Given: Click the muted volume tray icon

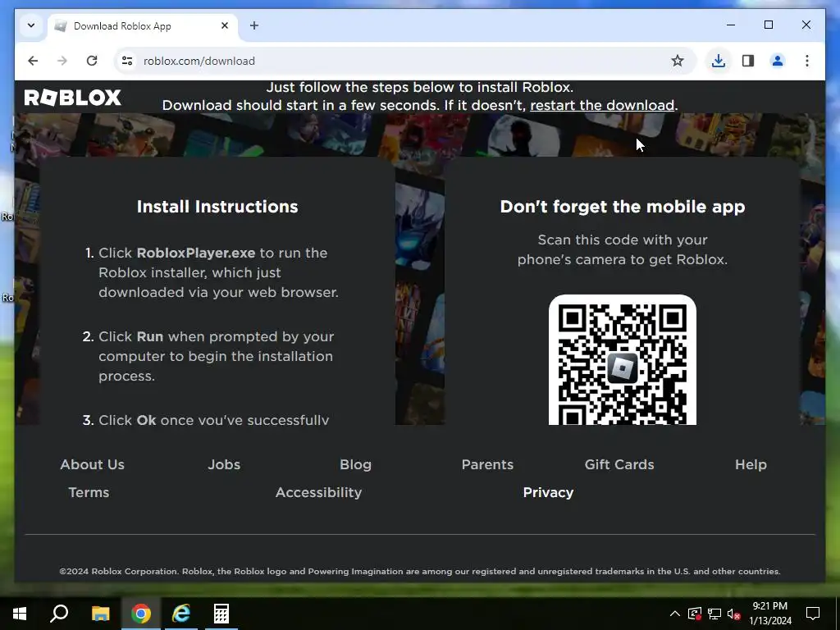Looking at the screenshot, I should tap(734, 614).
